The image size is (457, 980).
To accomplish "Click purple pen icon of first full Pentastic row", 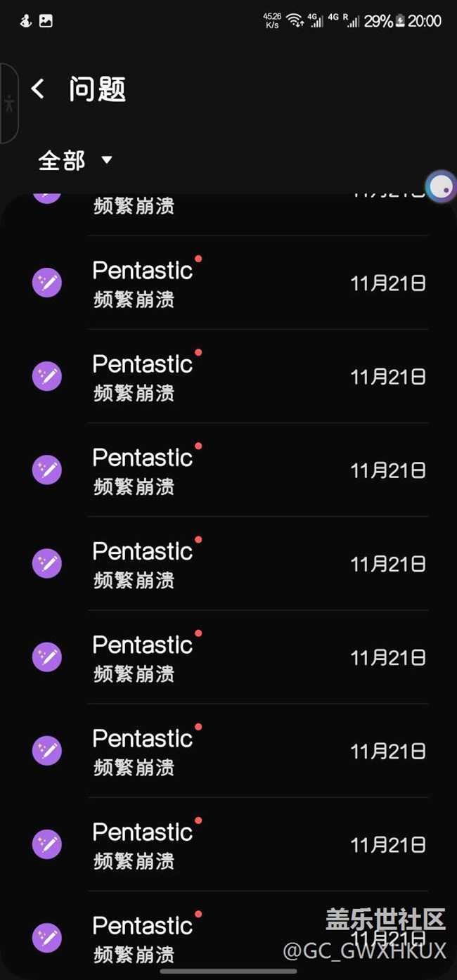I will (x=47, y=283).
